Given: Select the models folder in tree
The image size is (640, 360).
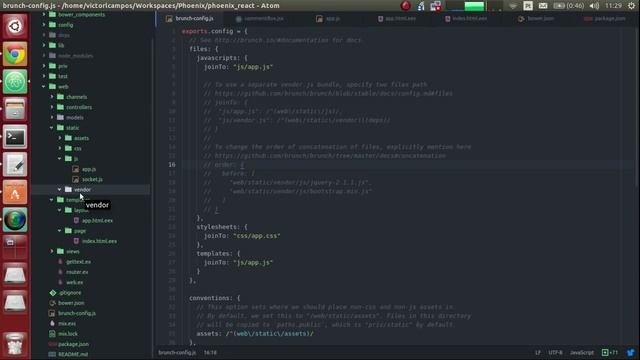Looking at the screenshot, I should [75, 118].
